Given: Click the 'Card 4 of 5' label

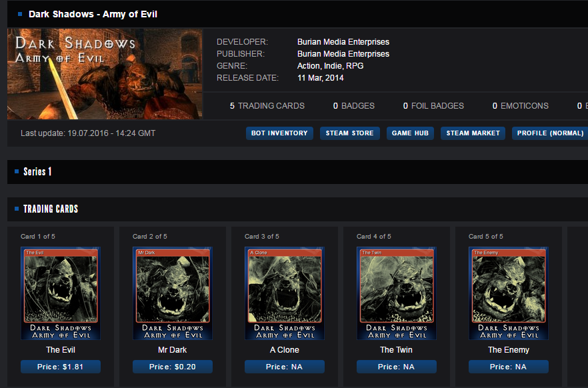Looking at the screenshot, I should 373,237.
